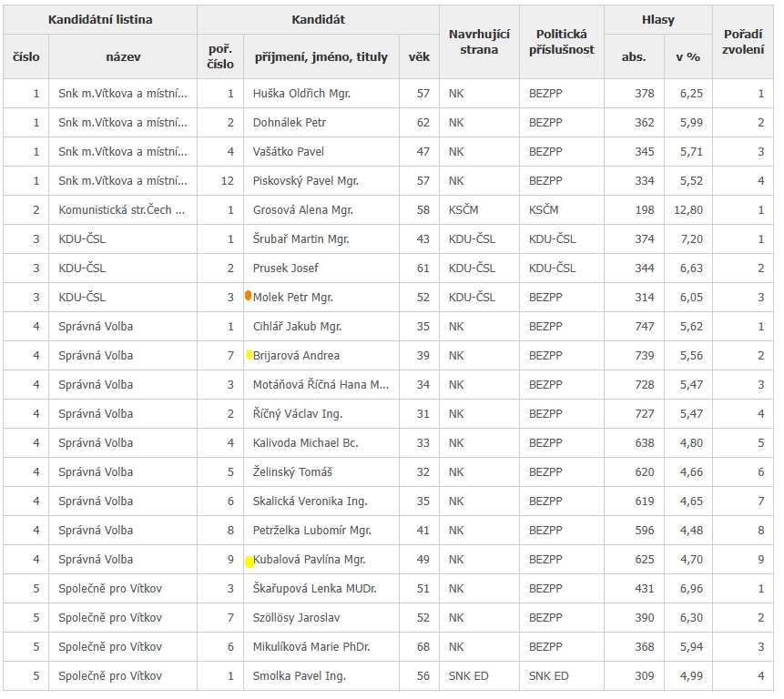Select the Smolka Pavel Ing. name cell

point(300,676)
